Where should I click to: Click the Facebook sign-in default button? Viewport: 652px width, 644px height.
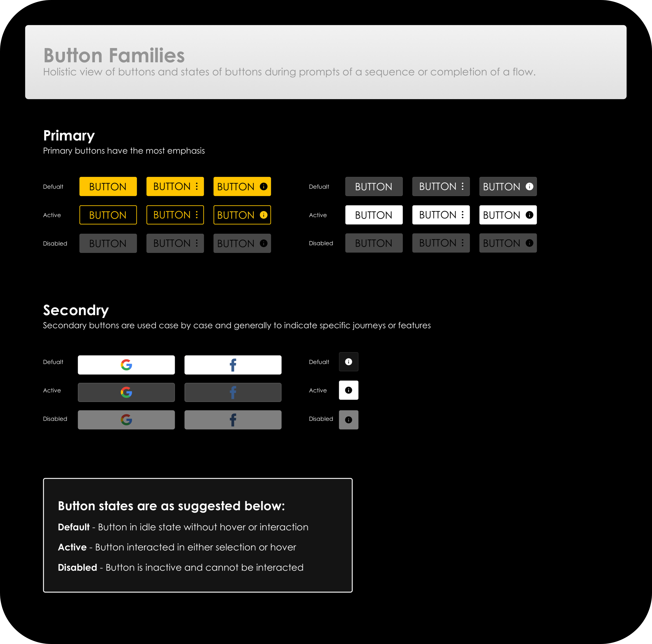click(232, 365)
